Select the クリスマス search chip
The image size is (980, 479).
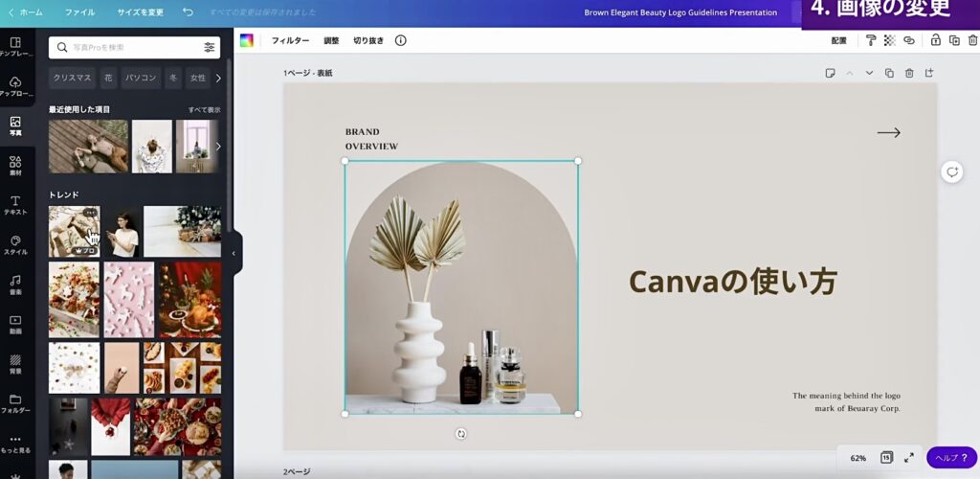pos(73,79)
